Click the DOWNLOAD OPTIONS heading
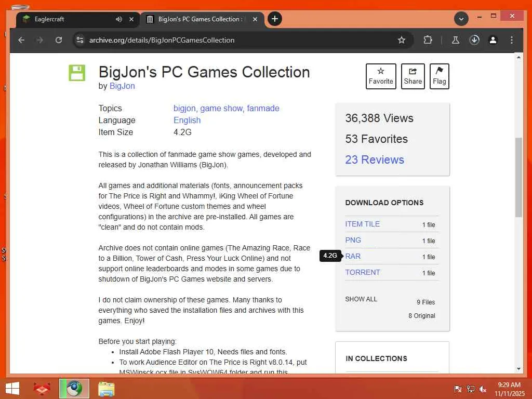 tap(384, 203)
